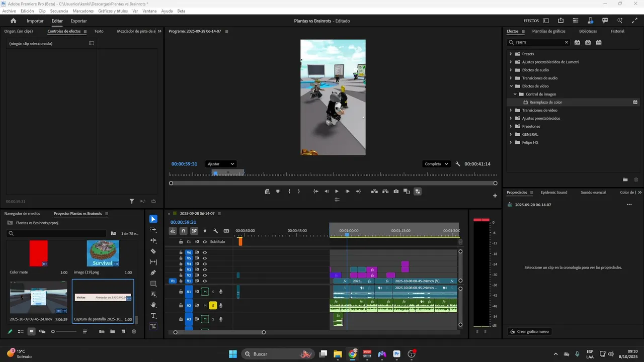Image resolution: width=644 pixels, height=362 pixels.
Task: Expand the Transiciones de audio folder
Action: click(x=511, y=78)
